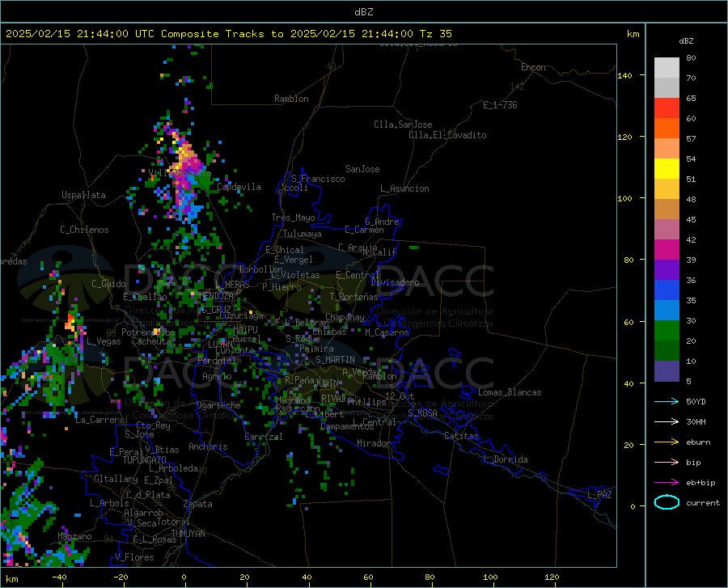
Task: Click the white 30HM arrow legend icon
Action: 667,422
